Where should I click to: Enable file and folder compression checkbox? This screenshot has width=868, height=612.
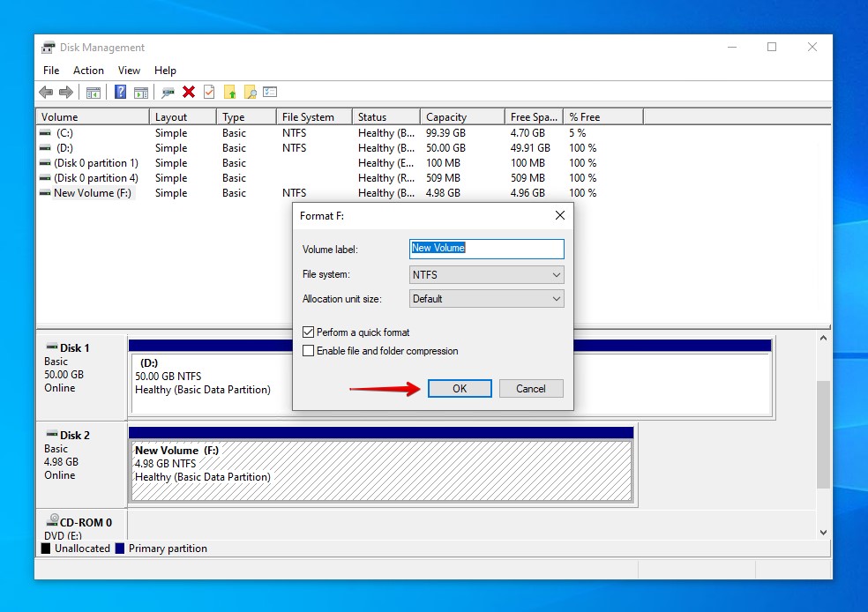(309, 351)
